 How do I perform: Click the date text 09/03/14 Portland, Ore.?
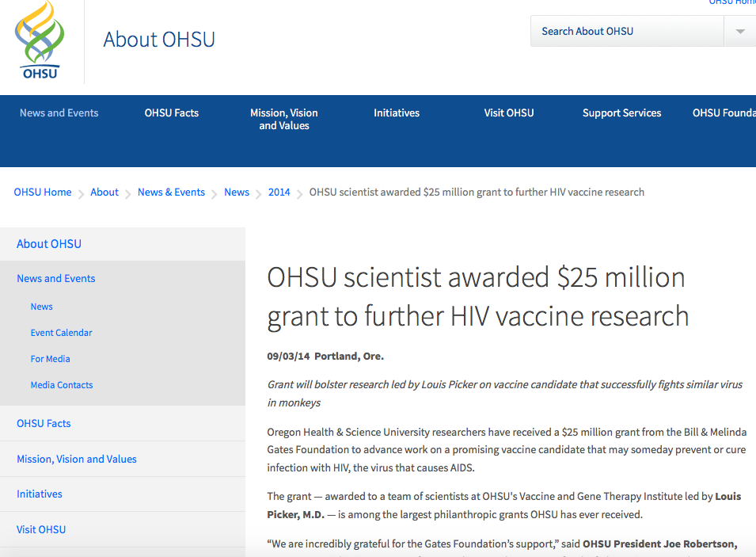325,357
